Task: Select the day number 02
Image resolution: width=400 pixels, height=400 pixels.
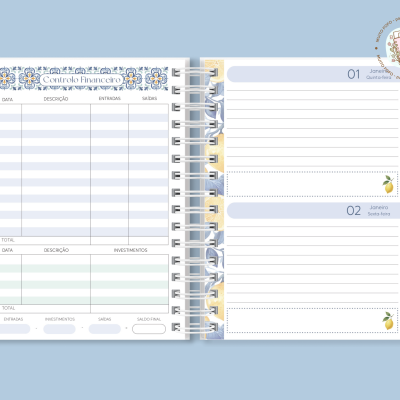Action: [x=353, y=211]
